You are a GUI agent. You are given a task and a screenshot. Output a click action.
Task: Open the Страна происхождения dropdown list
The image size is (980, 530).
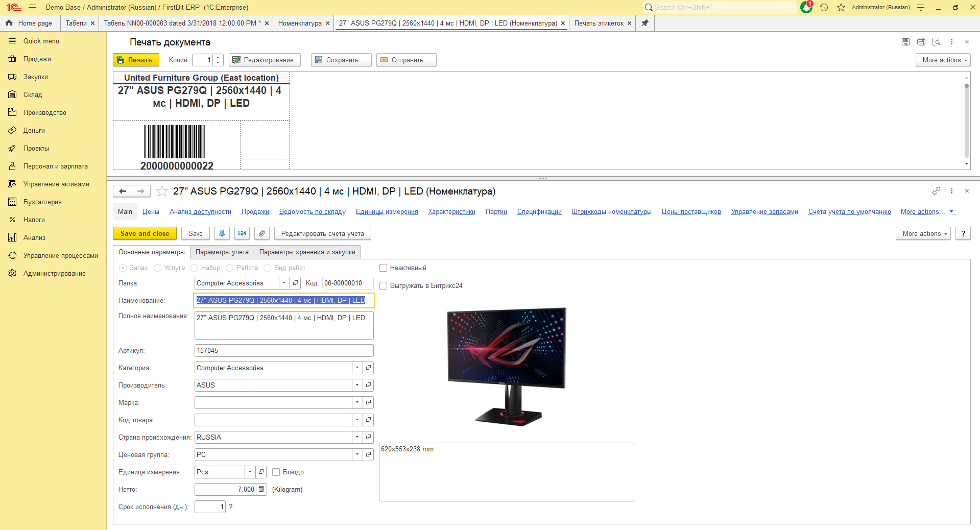pos(357,437)
